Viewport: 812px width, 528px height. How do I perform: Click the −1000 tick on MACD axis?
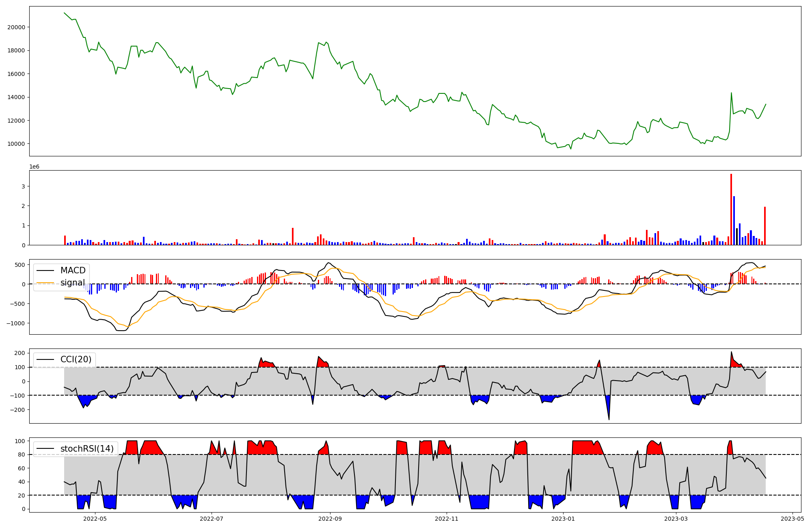(x=16, y=323)
